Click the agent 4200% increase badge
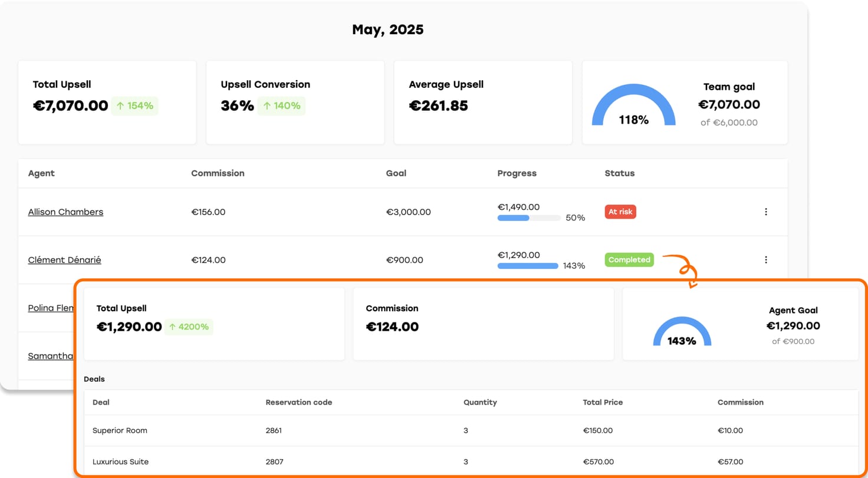868x478 pixels. coord(189,327)
